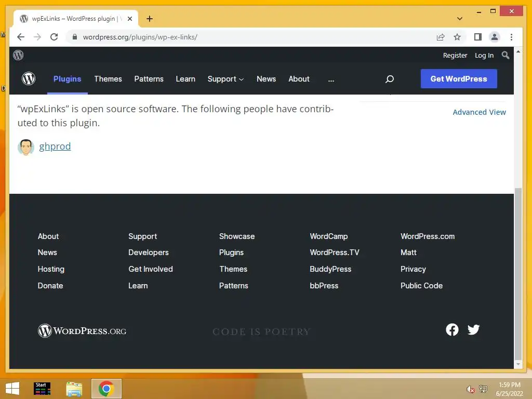Screen dimensions: 532x399
Task: Click the scrollbar down arrow
Action: (x=518, y=364)
